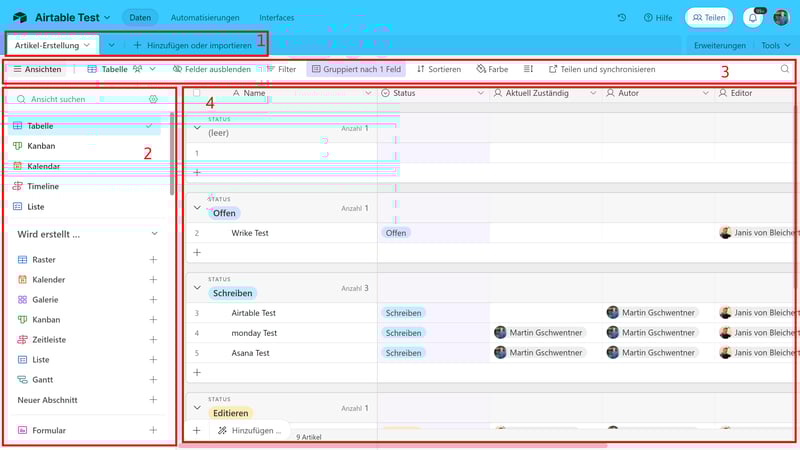This screenshot has height=450, width=800.
Task: Click the Tabelle collaborators icon
Action: tap(137, 69)
